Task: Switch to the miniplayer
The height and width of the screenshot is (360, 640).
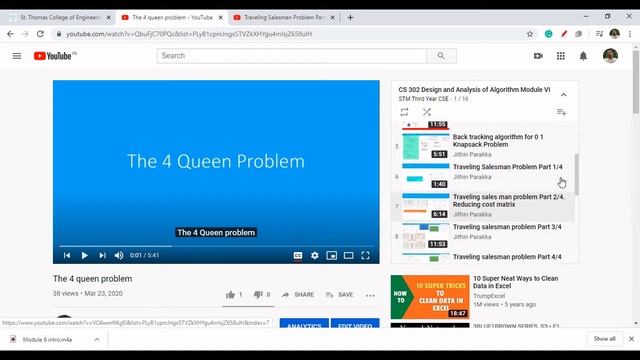Action: [x=331, y=256]
